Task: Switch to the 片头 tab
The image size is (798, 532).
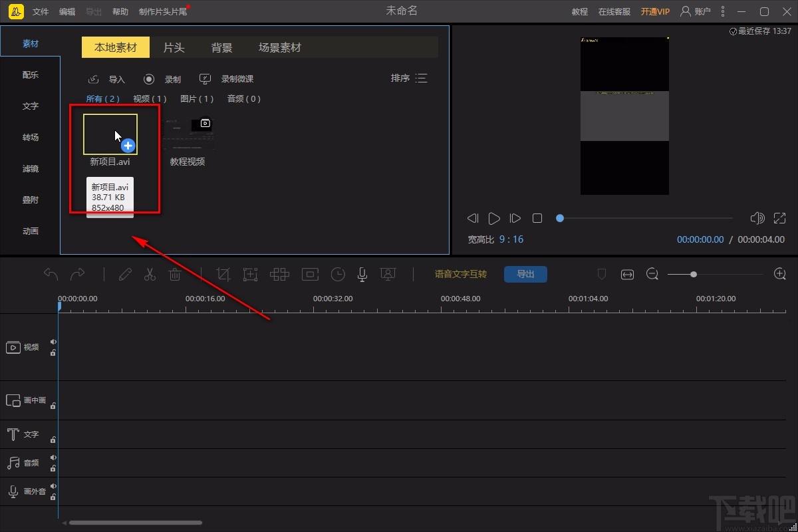Action: (174, 47)
